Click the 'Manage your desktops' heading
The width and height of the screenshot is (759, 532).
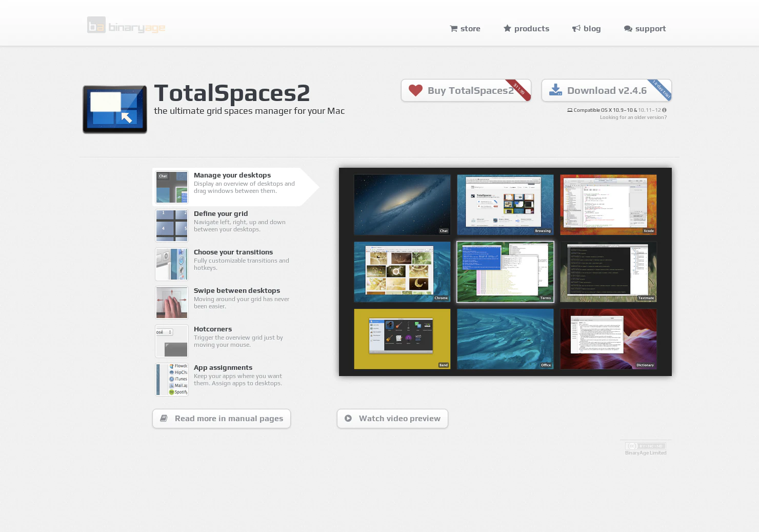pos(232,175)
